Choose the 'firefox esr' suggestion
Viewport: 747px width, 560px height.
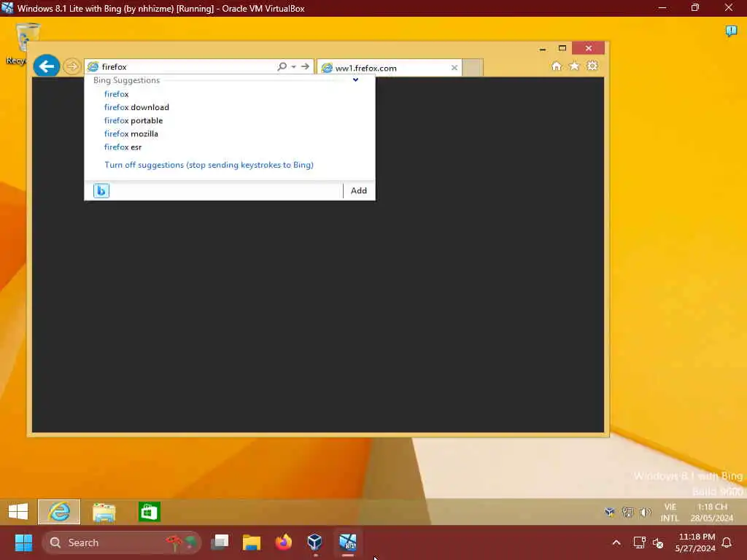click(123, 147)
